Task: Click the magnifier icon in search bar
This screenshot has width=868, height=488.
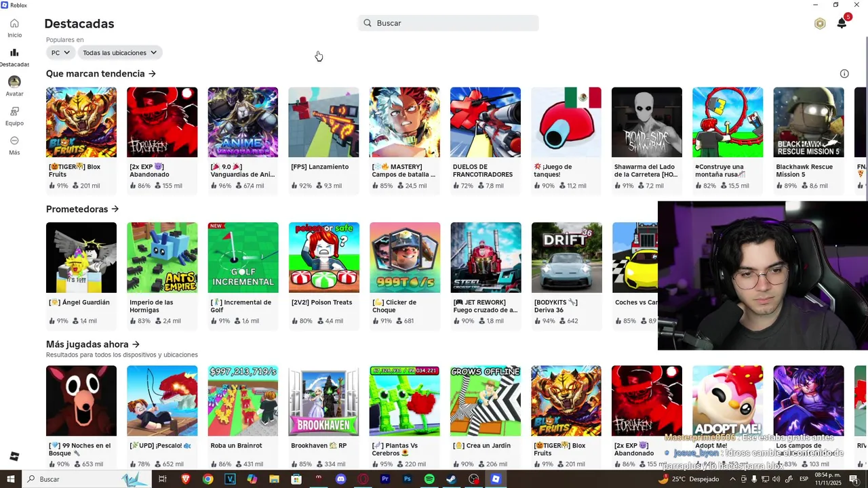Action: click(x=368, y=23)
